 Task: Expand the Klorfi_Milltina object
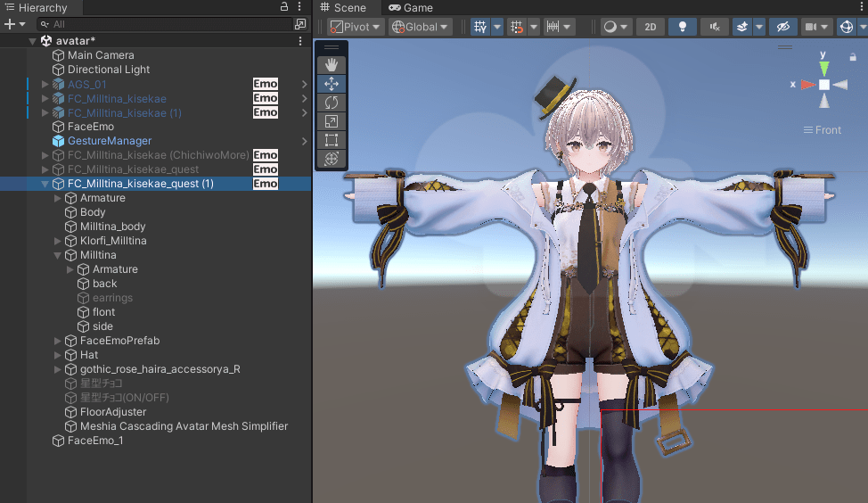pyautogui.click(x=57, y=241)
